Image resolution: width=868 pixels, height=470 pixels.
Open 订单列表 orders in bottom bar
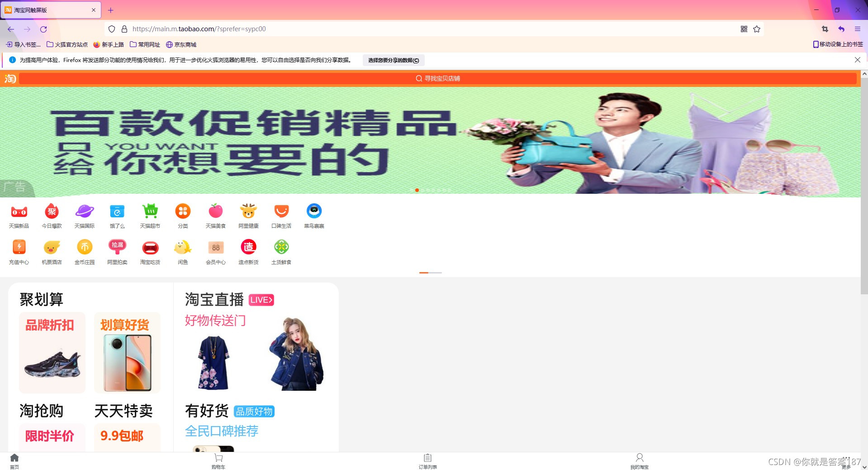pos(427,461)
